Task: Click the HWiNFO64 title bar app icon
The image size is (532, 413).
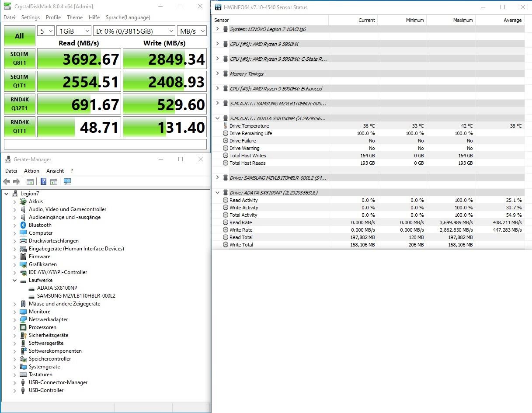Action: coord(218,7)
